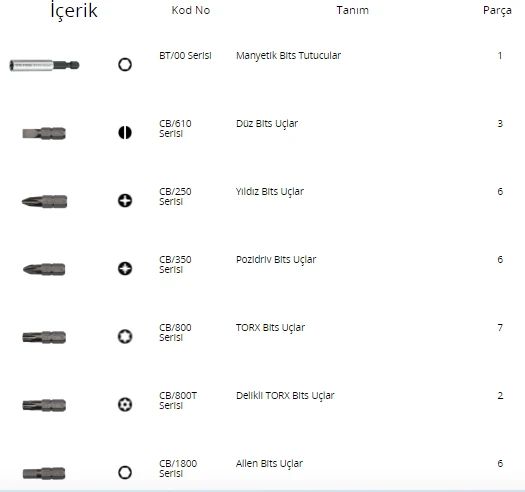Click the flat slotted bit image

pyautogui.click(x=44, y=133)
